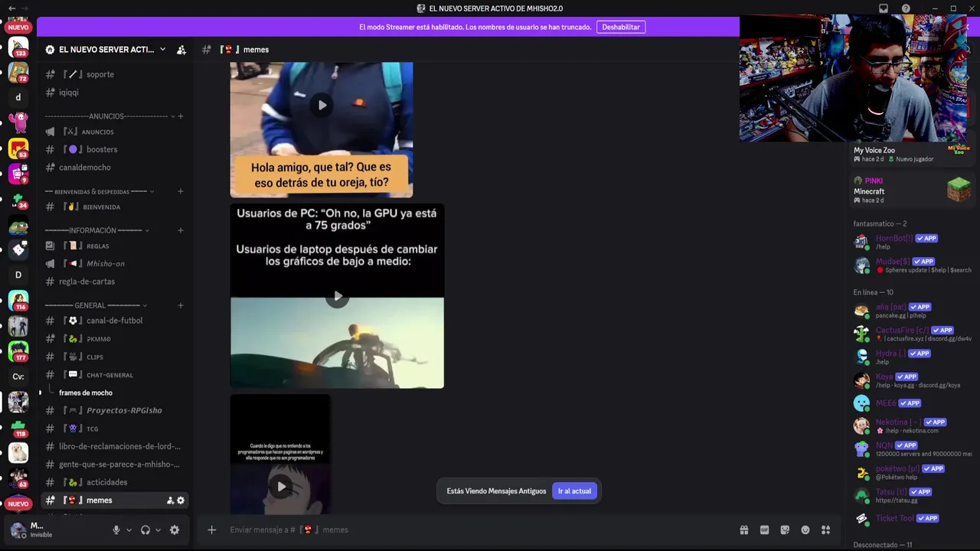Open the CLIPS channel
The image size is (980, 551).
pyautogui.click(x=114, y=357)
